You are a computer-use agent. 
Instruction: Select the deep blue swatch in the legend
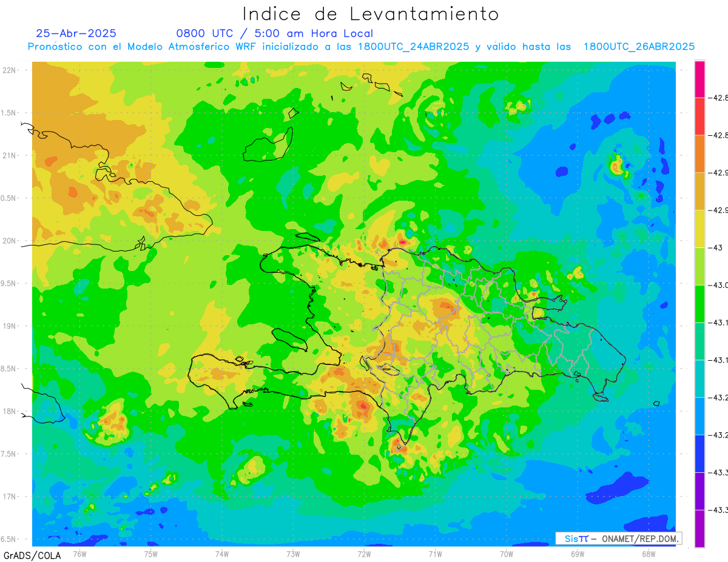pos(699,453)
